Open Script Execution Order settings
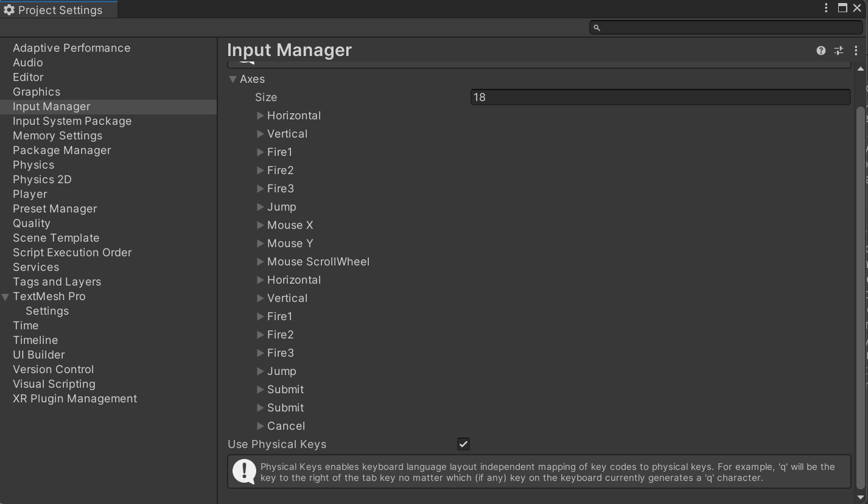The width and height of the screenshot is (868, 504). (x=72, y=253)
